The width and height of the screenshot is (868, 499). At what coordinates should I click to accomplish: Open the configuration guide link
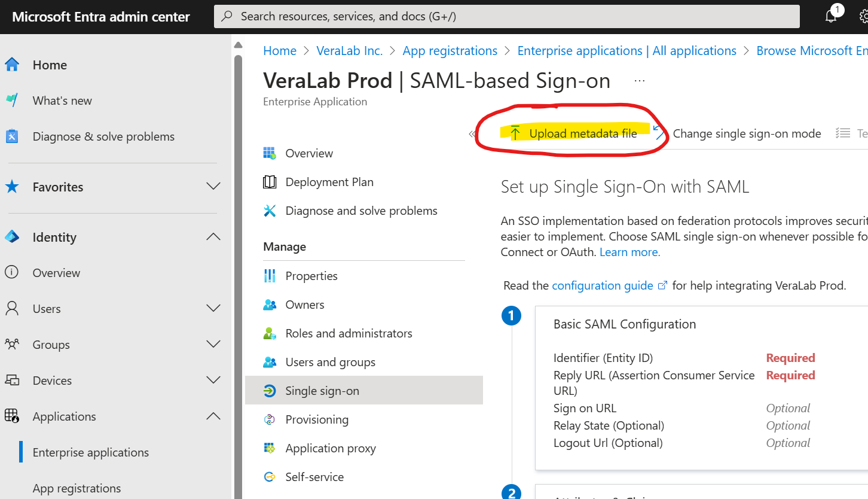609,285
